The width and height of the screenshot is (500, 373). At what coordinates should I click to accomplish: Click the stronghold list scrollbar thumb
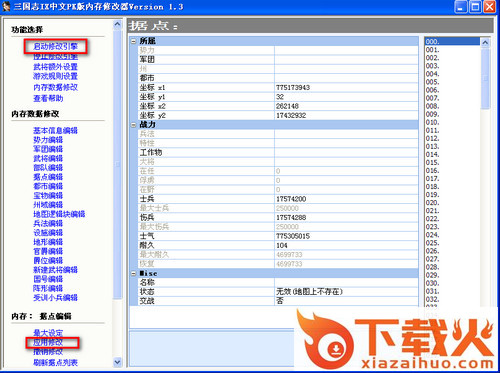[x=485, y=79]
